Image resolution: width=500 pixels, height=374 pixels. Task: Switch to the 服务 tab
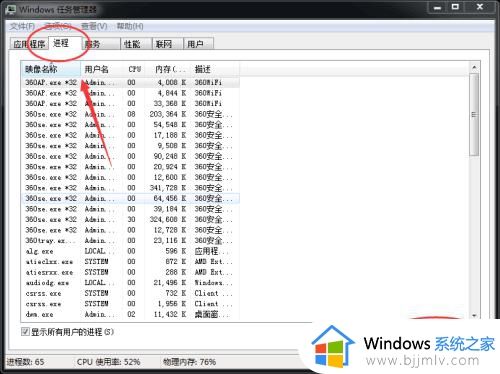[x=101, y=44]
